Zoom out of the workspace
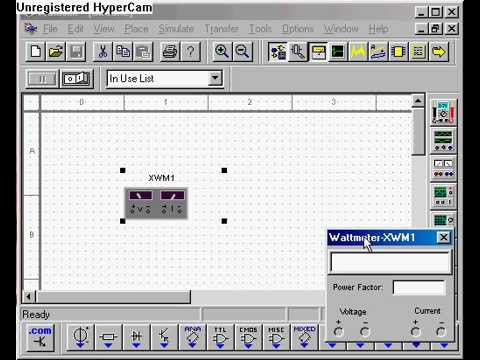This screenshot has height=360, width=480. pyautogui.click(x=242, y=52)
